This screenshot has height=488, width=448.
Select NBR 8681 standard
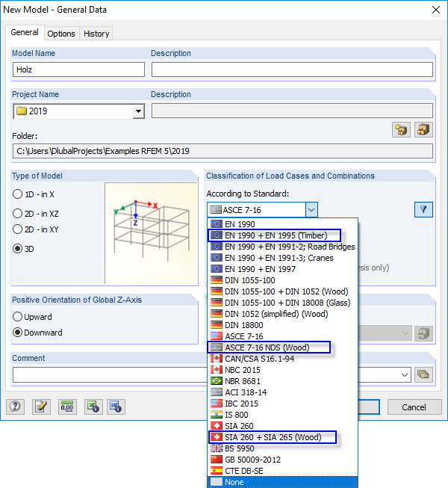[282, 381]
